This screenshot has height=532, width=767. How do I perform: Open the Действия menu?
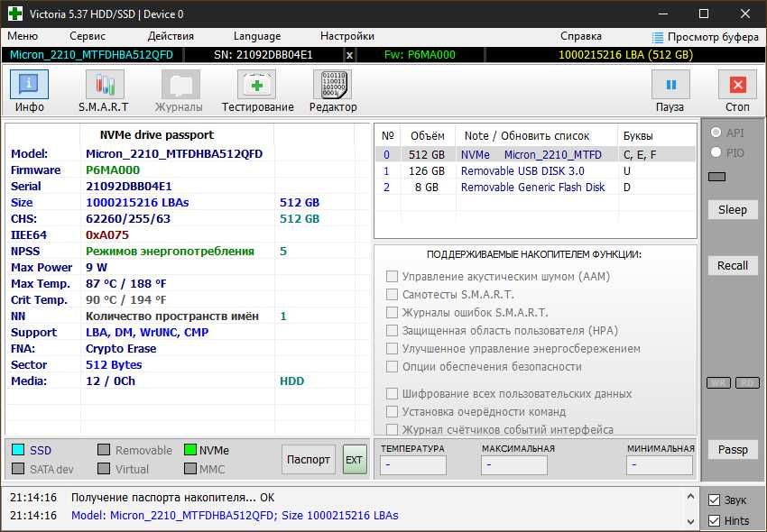[171, 36]
